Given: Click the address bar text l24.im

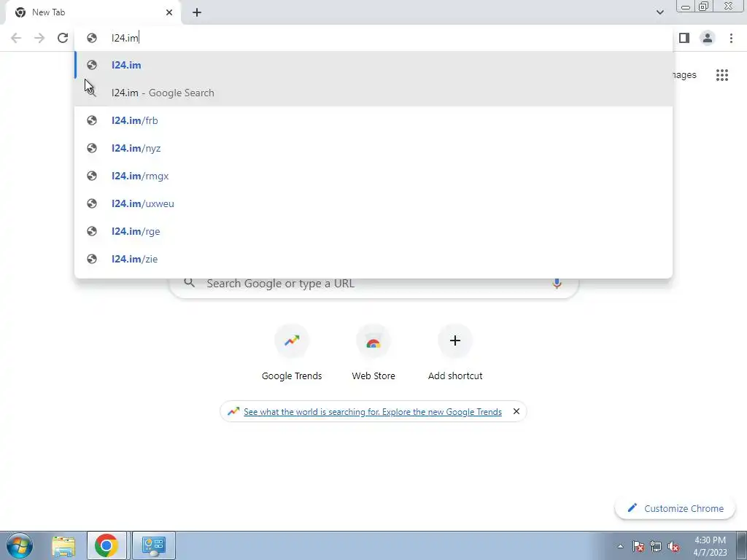Looking at the screenshot, I should click(x=125, y=38).
